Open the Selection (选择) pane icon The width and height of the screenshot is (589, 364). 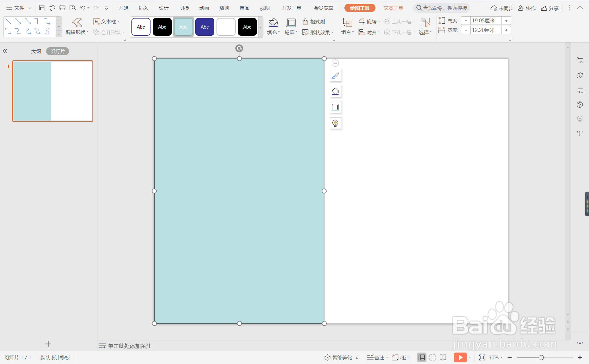425,22
